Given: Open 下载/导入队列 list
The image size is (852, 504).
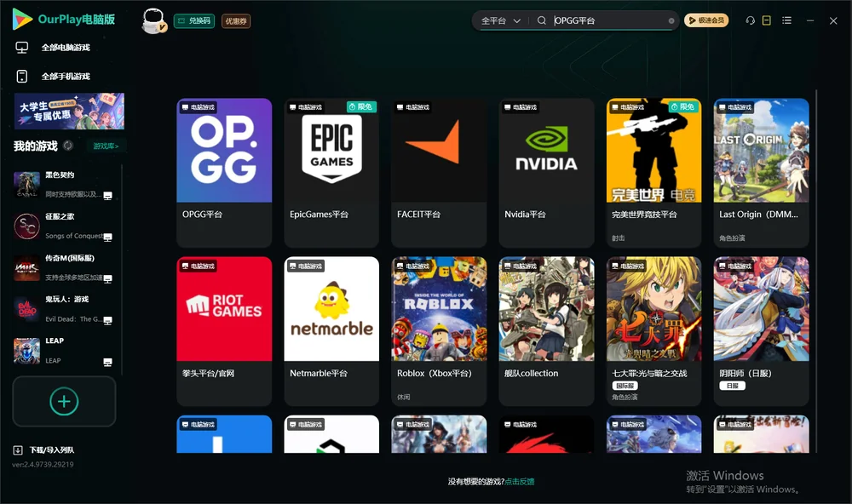Looking at the screenshot, I should click(x=52, y=450).
